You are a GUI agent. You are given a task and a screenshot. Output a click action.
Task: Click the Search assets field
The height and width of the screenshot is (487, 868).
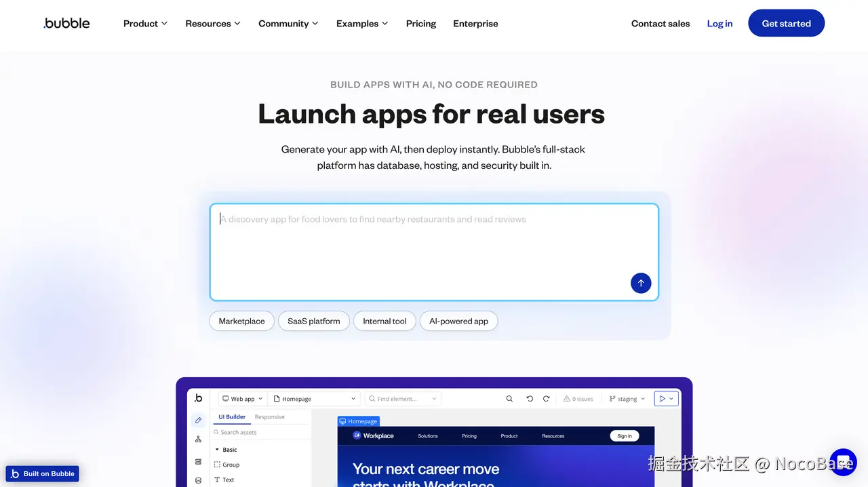(x=261, y=432)
